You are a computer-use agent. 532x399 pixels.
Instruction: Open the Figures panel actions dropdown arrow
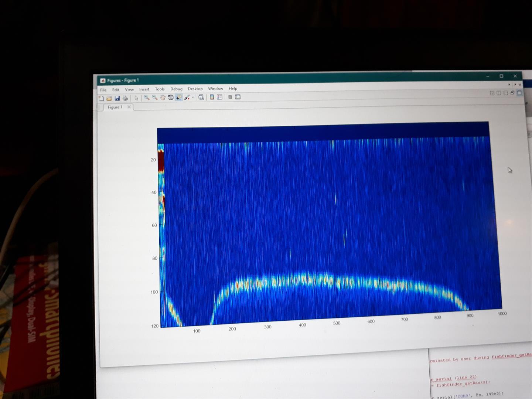click(x=509, y=85)
